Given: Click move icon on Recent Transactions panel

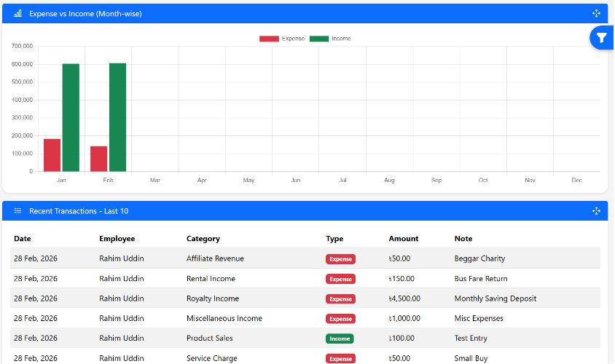Looking at the screenshot, I should click(596, 211).
